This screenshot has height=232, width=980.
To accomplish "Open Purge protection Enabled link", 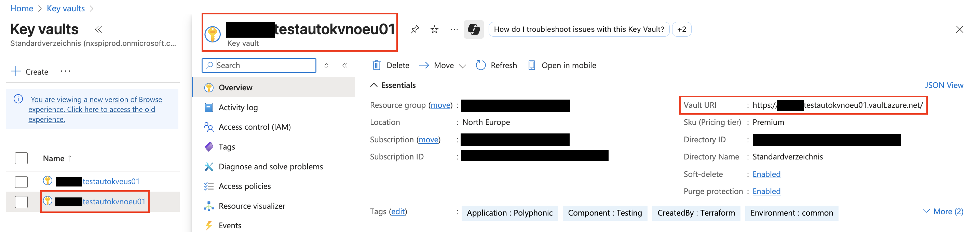I will click(x=766, y=191).
